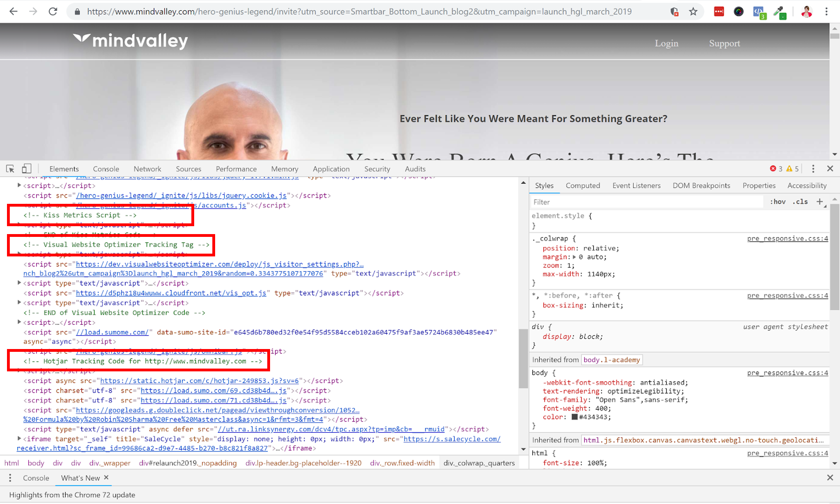
Task: Close the bottom drawer
Action: point(830,477)
